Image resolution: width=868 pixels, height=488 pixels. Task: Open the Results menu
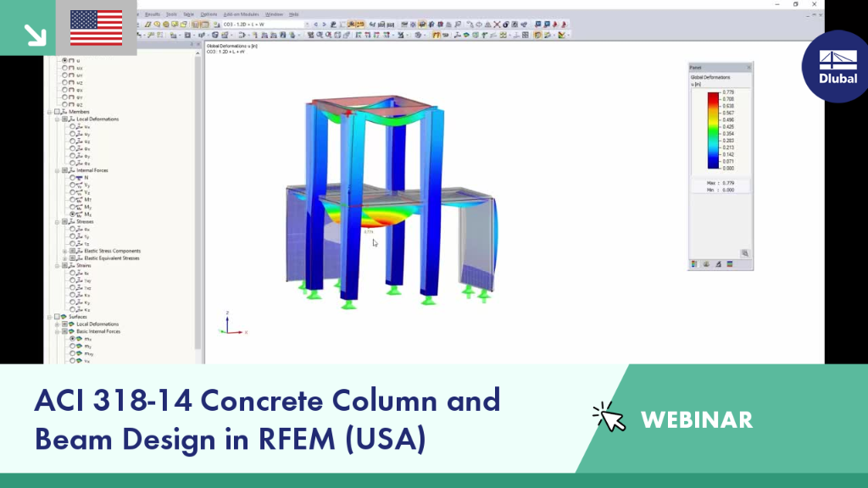[153, 14]
